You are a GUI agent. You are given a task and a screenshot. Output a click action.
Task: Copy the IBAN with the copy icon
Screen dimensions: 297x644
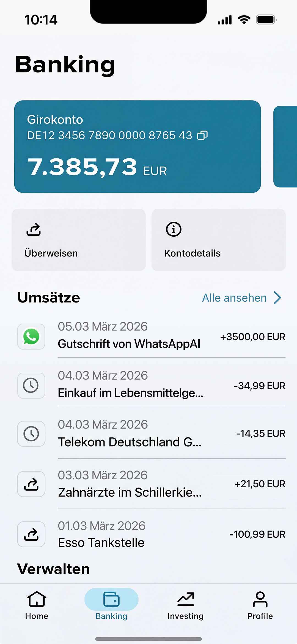pyautogui.click(x=202, y=135)
